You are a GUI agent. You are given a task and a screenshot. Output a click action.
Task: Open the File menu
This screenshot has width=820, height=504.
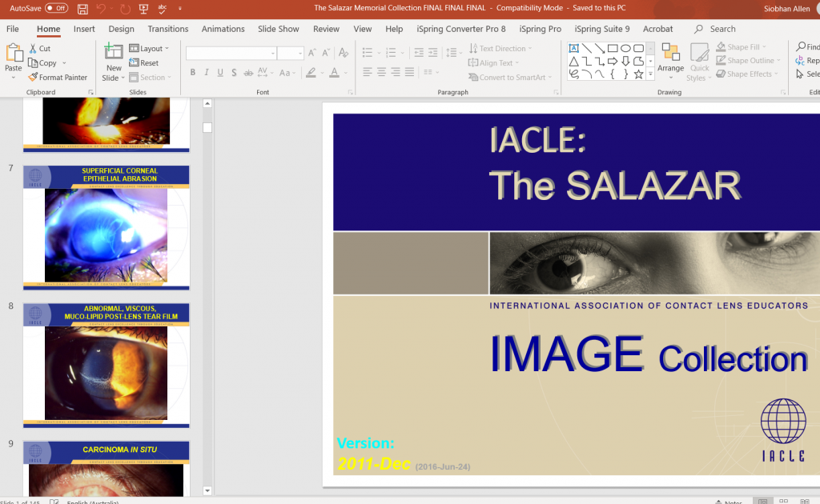(13, 30)
